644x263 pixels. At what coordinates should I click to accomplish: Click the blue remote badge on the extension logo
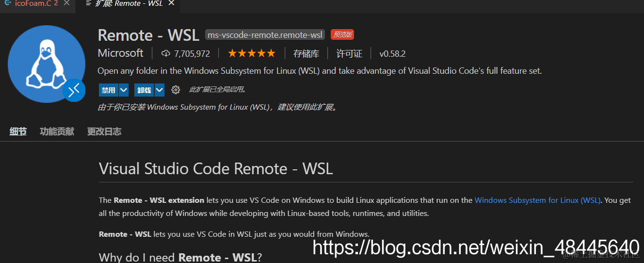tap(74, 90)
